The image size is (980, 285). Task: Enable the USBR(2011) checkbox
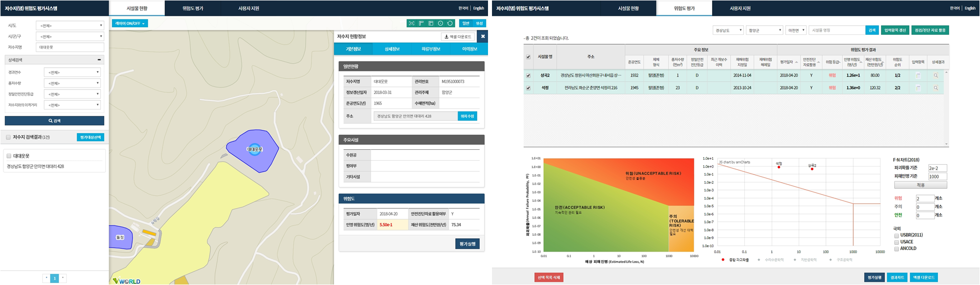pyautogui.click(x=897, y=235)
